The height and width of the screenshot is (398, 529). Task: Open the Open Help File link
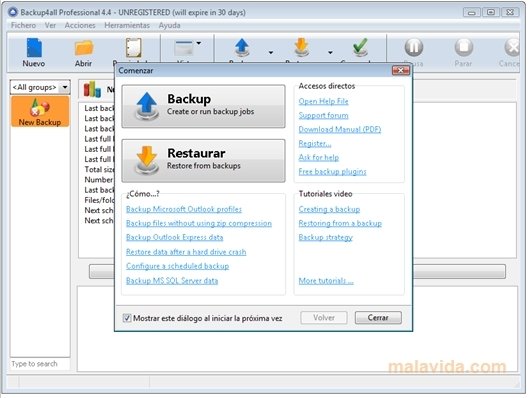[323, 101]
